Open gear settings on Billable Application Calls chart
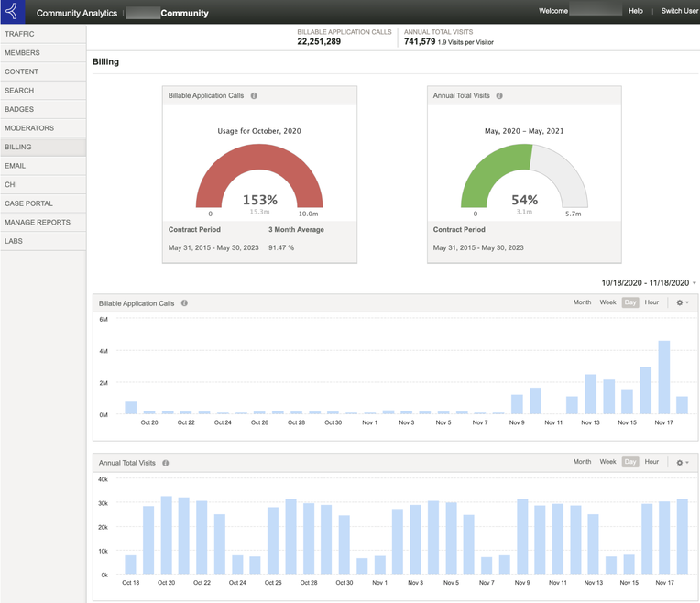 click(x=683, y=302)
